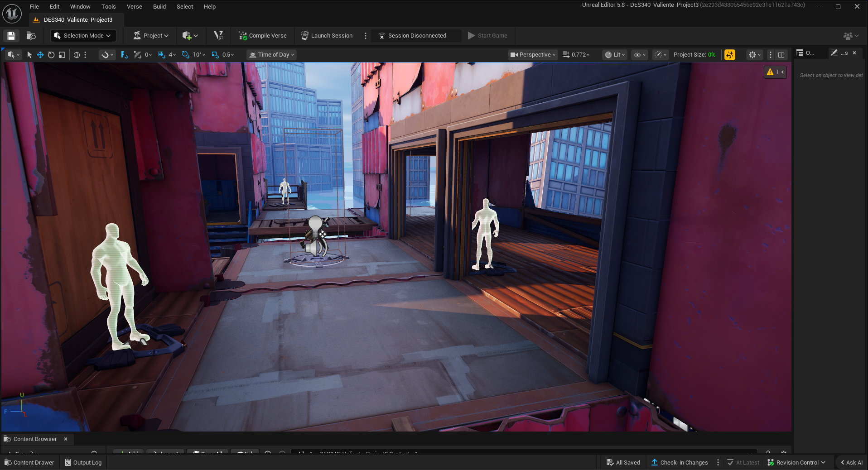The image size is (868, 470).
Task: Open the Launch Session options kebab menu
Action: pyautogui.click(x=366, y=36)
